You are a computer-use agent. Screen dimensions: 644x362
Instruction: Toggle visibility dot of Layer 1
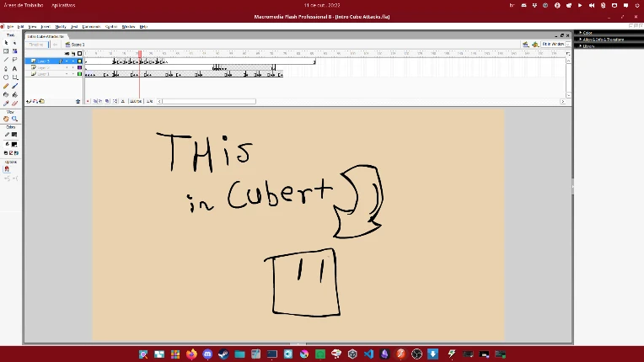pyautogui.click(x=67, y=74)
